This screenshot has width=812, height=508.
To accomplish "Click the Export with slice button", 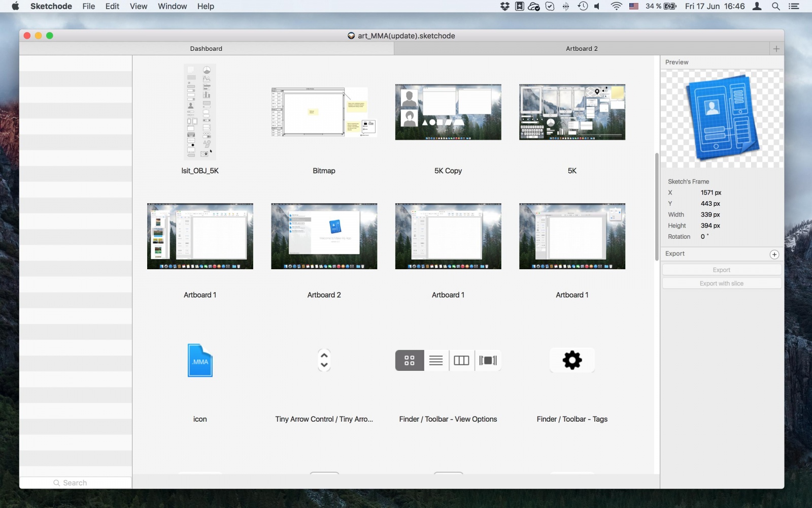I will pyautogui.click(x=722, y=283).
